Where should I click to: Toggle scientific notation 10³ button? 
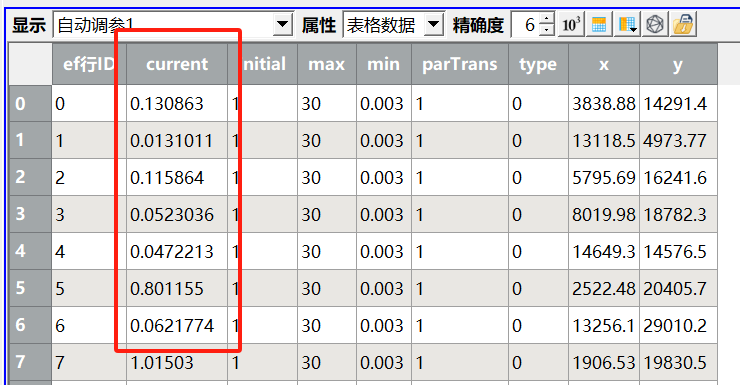point(571,25)
